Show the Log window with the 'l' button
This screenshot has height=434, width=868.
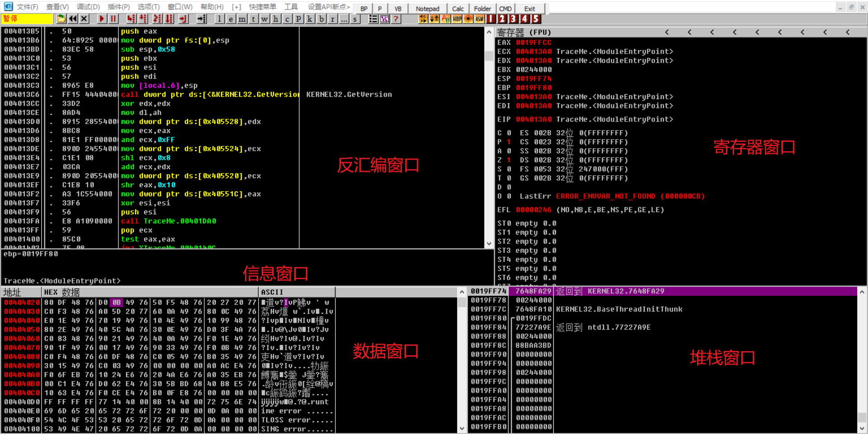point(220,19)
